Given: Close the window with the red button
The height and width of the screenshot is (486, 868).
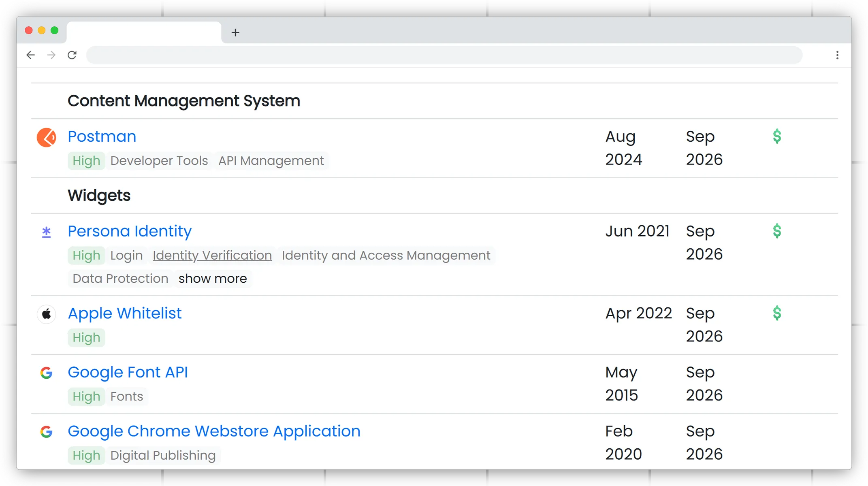Looking at the screenshot, I should coord(29,30).
